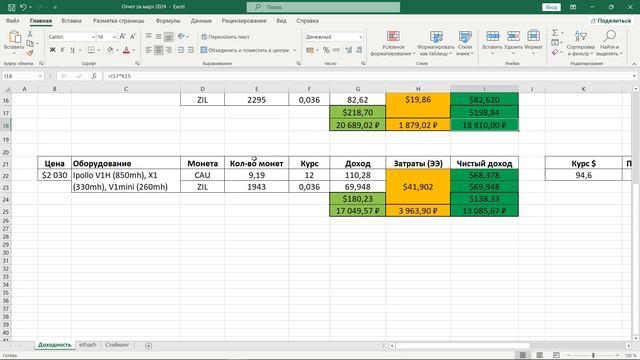Toggle bottom vertical alignment
Viewport: 640px width, 360px height.
coord(168,37)
